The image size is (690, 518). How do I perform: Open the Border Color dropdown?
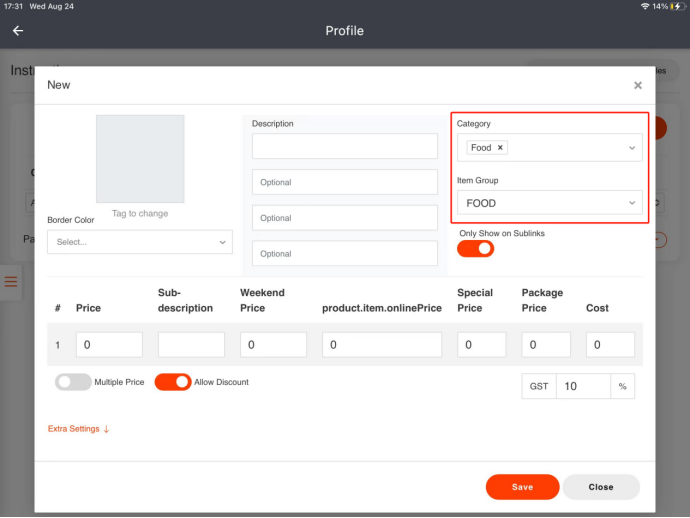139,242
